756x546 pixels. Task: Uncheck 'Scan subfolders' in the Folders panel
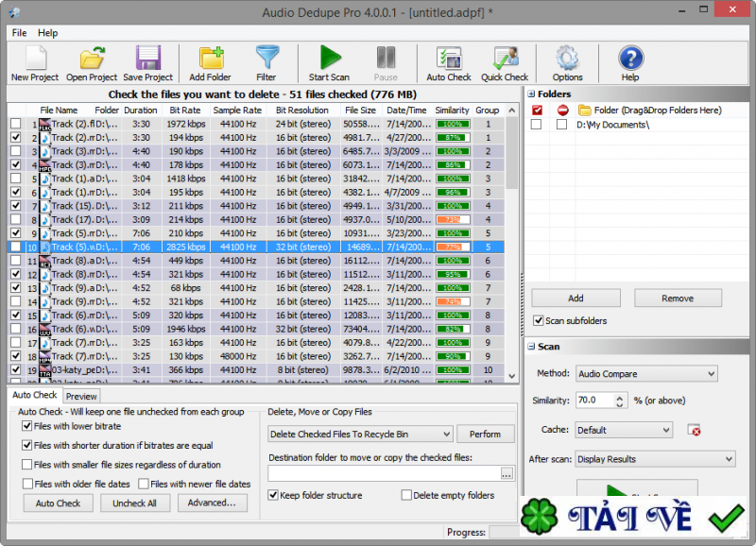538,319
